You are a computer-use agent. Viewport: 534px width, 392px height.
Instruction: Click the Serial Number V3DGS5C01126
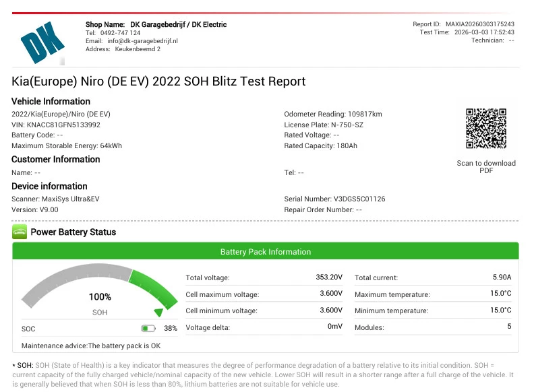[360, 199]
